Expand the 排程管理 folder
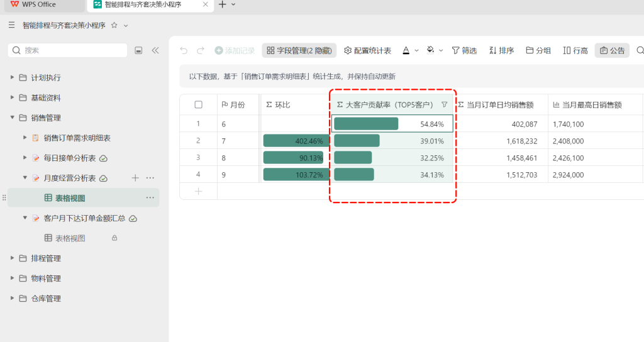The image size is (644, 342). [13, 258]
